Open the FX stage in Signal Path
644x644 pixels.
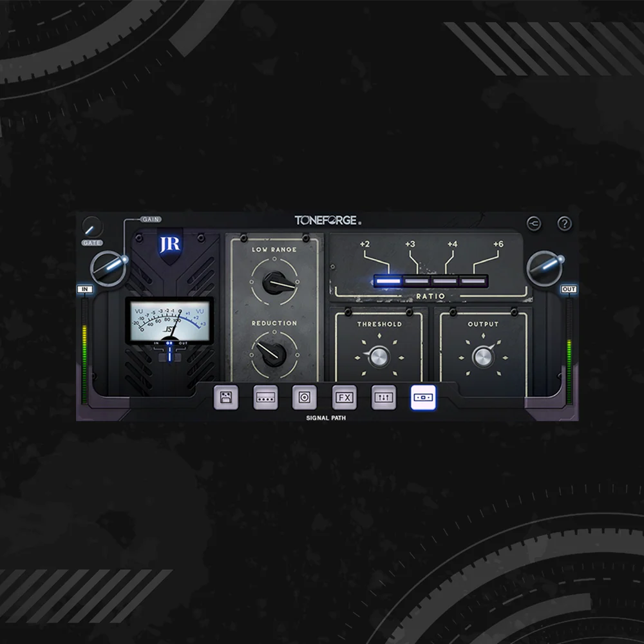click(x=344, y=398)
